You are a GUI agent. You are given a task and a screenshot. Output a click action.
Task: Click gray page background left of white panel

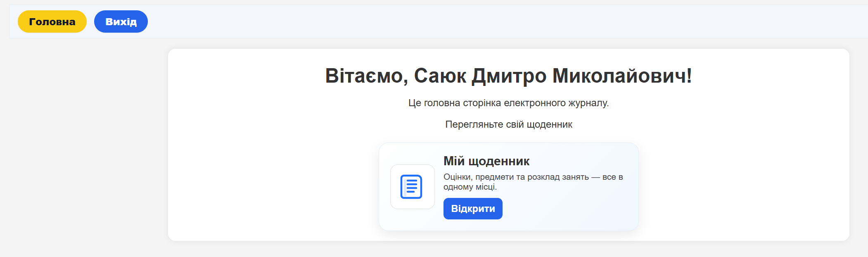coord(83,145)
